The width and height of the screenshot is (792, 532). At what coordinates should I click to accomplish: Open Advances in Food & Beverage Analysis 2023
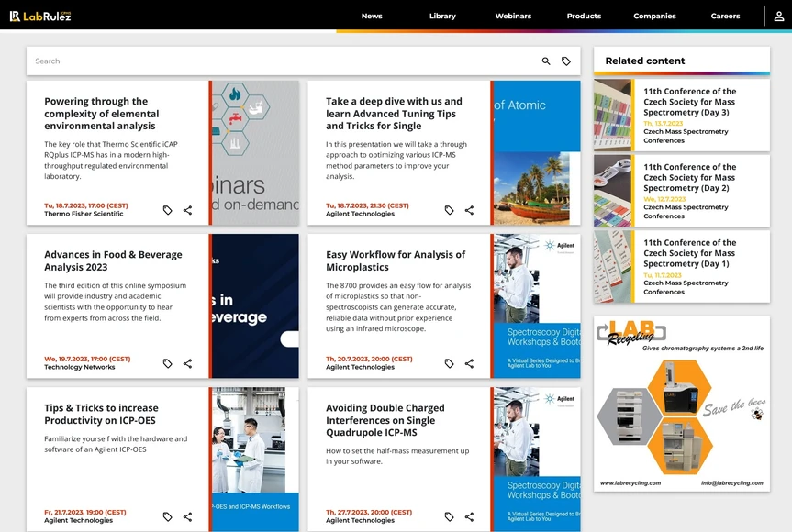[x=113, y=260]
